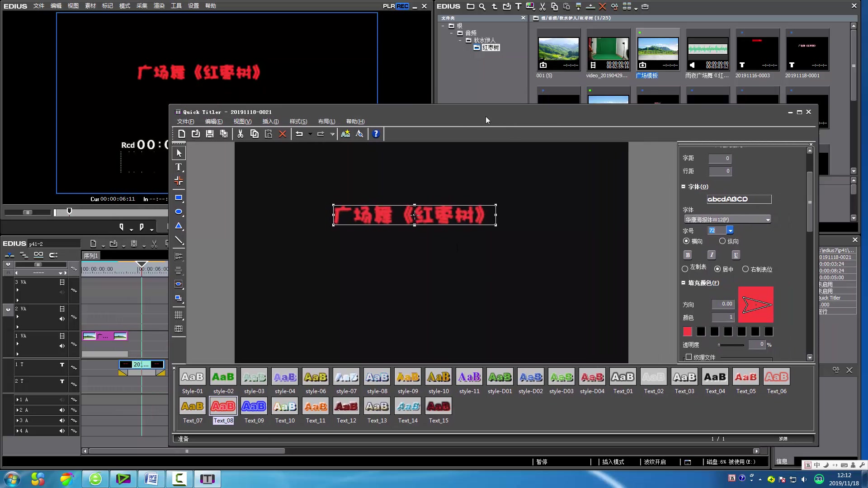
Task: Select the 右制表位 alignment radio button
Action: [x=745, y=269]
